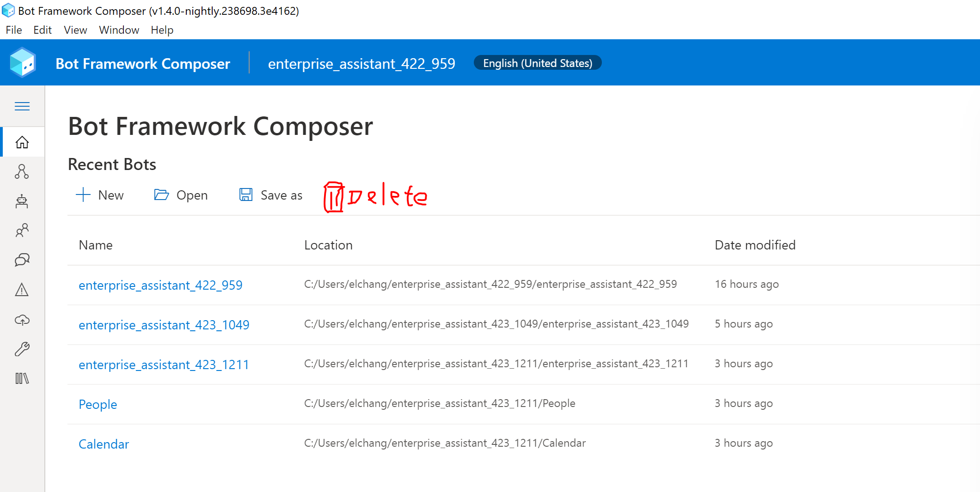Image resolution: width=980 pixels, height=492 pixels.
Task: Click the Date modified column header
Action: coord(755,245)
